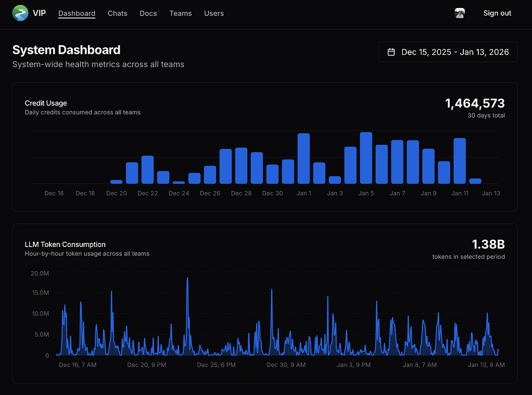
Task: Click the VIP brand name link
Action: click(39, 13)
